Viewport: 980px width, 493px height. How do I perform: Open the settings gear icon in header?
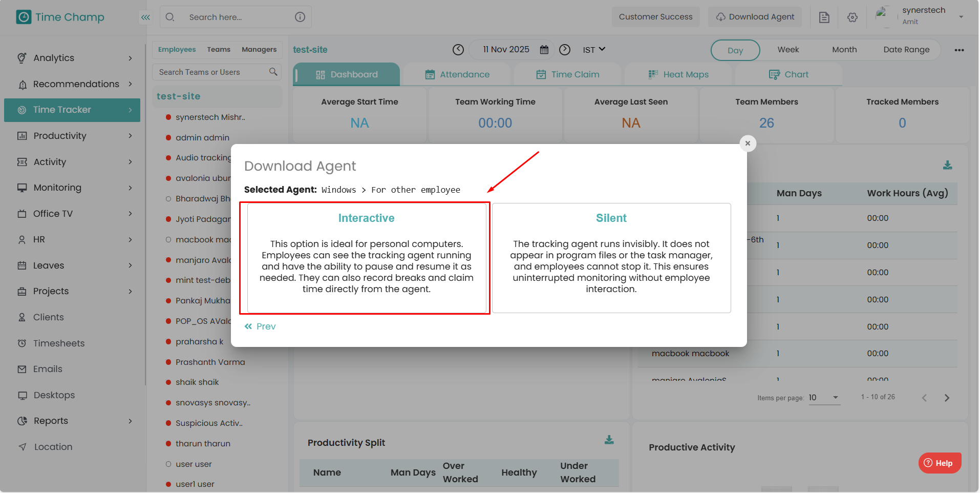tap(853, 17)
